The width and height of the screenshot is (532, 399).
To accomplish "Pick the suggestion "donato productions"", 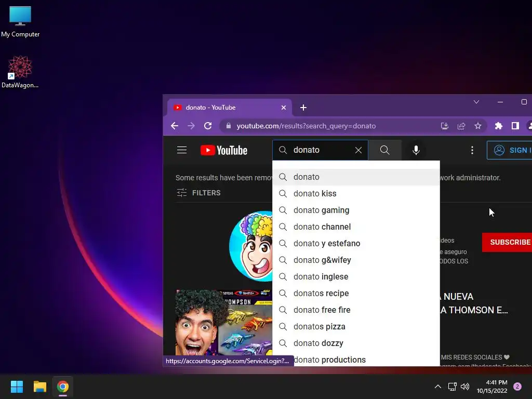I will pyautogui.click(x=356, y=359).
